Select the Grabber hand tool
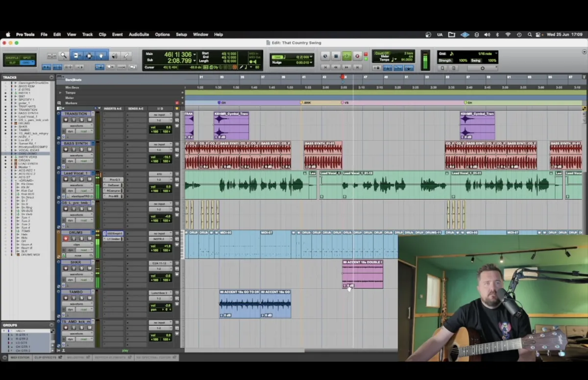588x380 pixels. pyautogui.click(x=101, y=55)
